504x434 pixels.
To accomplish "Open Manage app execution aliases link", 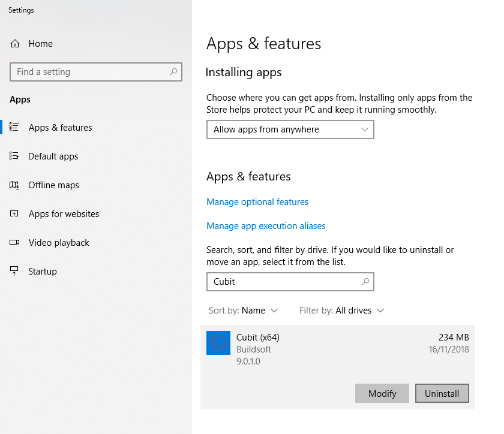I will [x=266, y=226].
